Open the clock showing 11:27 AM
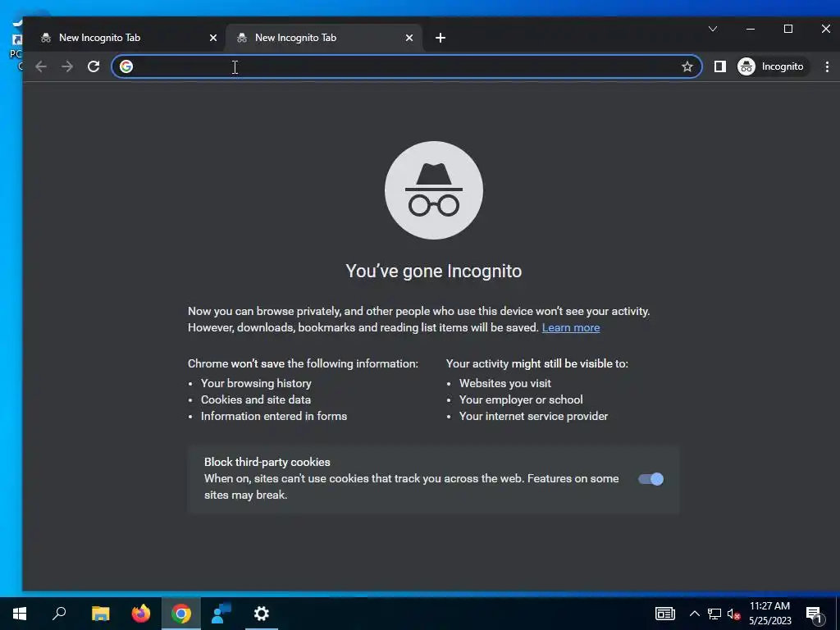 pyautogui.click(x=769, y=614)
